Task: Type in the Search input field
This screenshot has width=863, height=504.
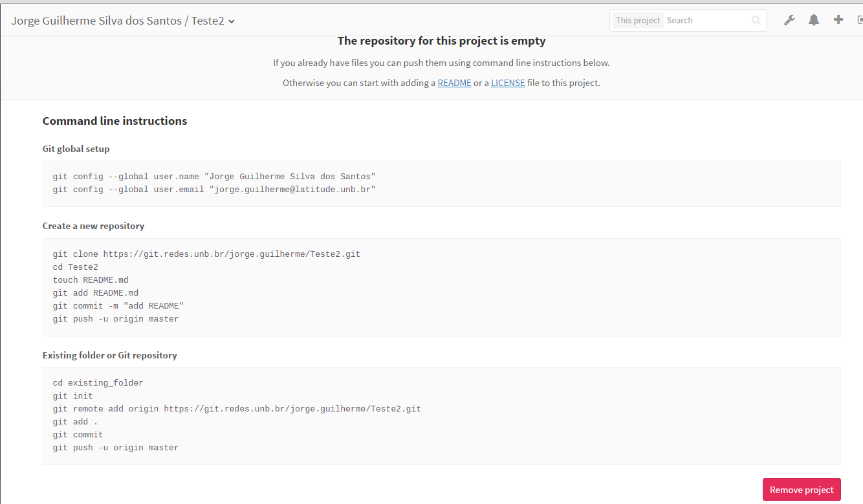Action: (705, 21)
